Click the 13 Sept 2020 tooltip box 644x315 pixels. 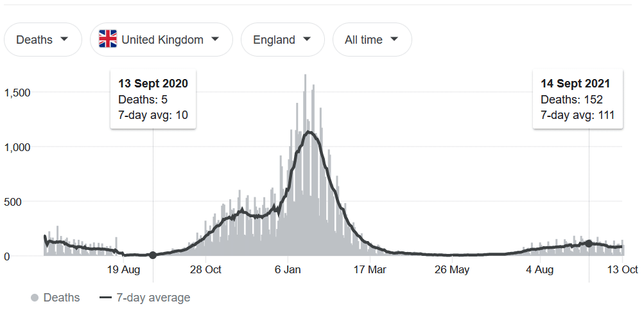click(153, 100)
